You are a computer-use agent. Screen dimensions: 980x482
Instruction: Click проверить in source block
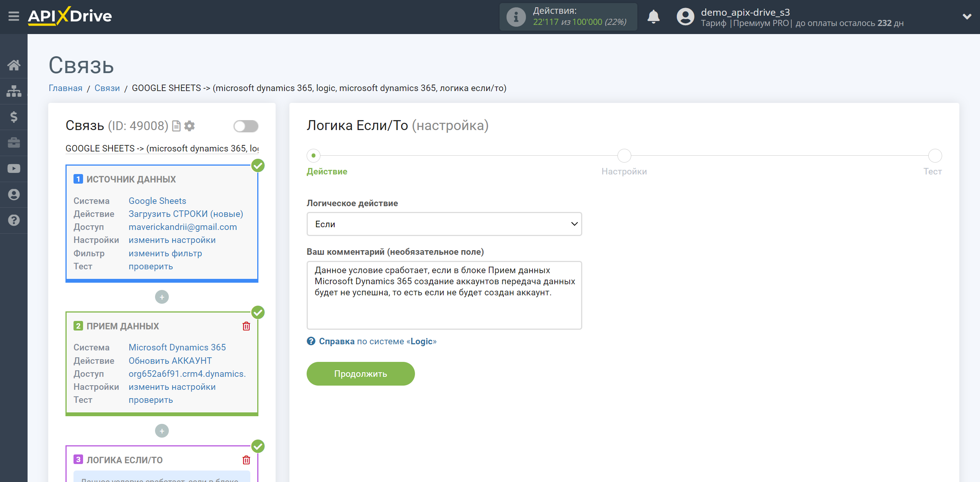tap(150, 266)
